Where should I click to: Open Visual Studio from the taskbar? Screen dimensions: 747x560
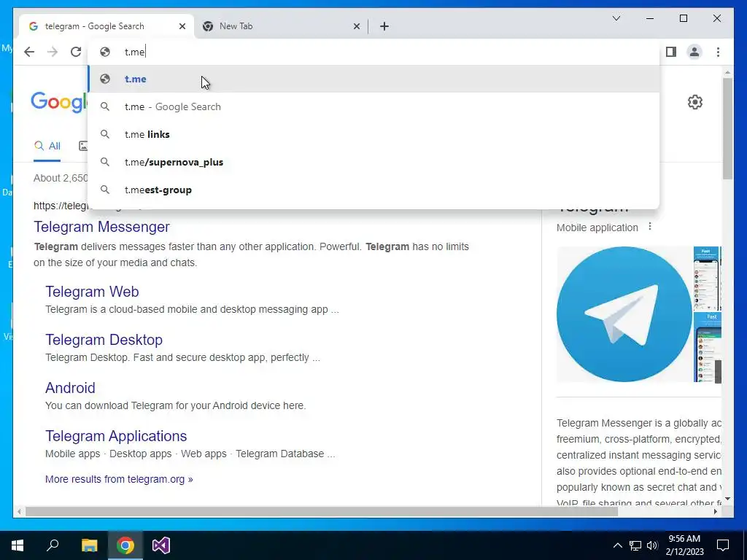[161, 545]
